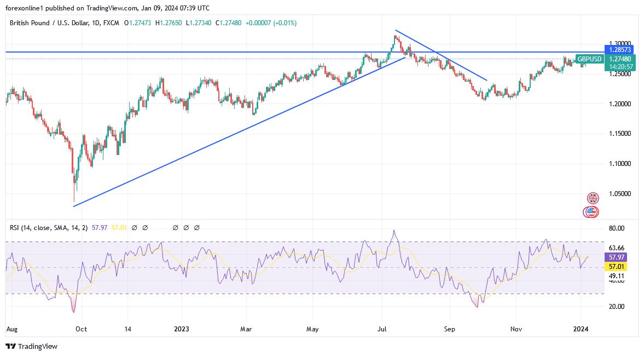Click the 2024 label on the time axis
This screenshot has width=644, height=356.
click(581, 329)
